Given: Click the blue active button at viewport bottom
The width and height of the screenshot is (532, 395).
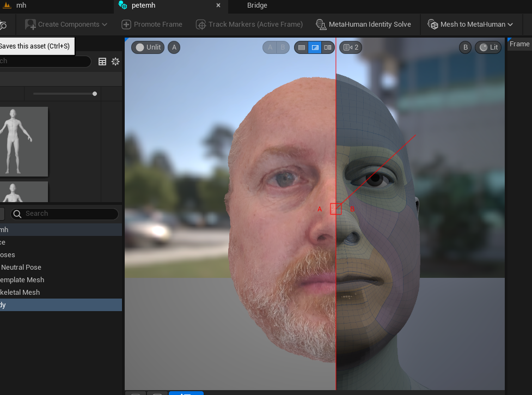Looking at the screenshot, I should click(x=186, y=393).
